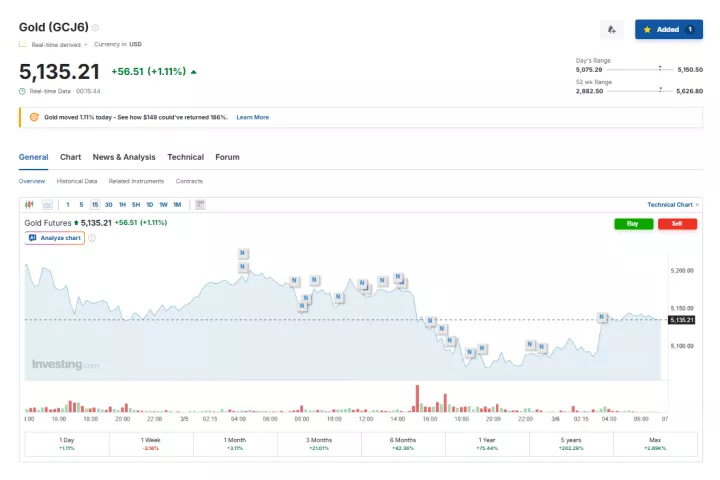Click the news marker on chart near 04:00

click(602, 317)
